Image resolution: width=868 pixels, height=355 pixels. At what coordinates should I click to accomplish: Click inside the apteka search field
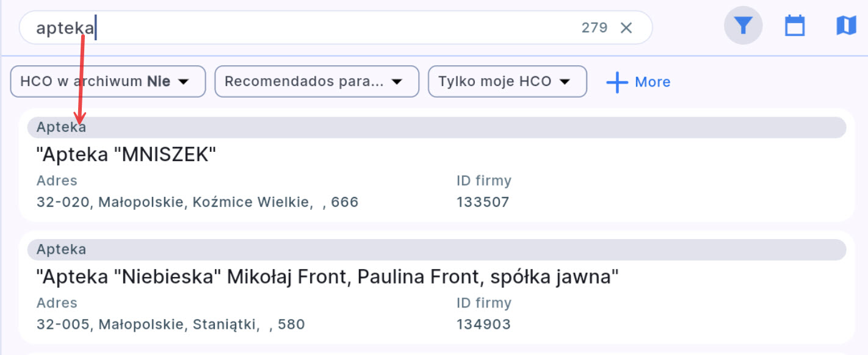[244, 27]
